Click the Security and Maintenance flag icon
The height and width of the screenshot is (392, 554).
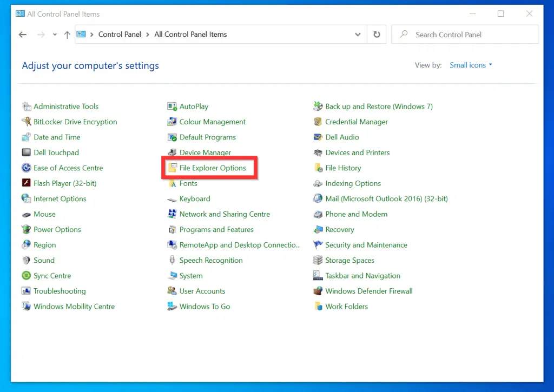pos(318,245)
